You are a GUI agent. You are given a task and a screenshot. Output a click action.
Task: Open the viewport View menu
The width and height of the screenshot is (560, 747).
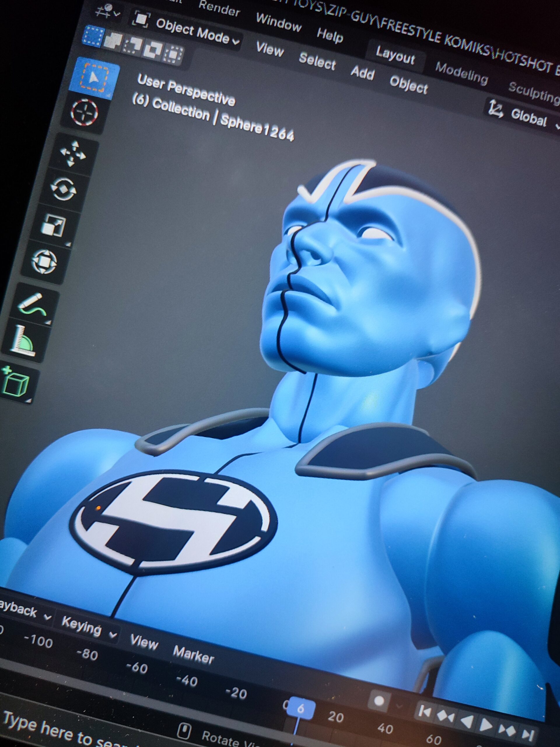click(270, 50)
